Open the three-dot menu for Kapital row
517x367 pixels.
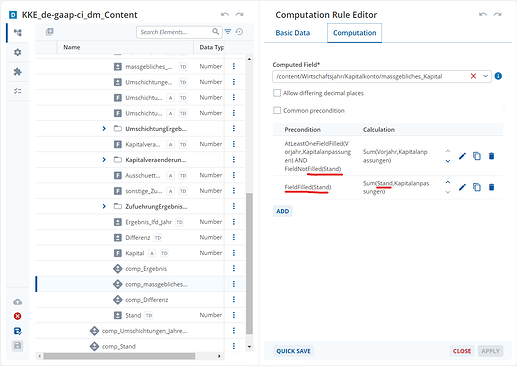(234, 253)
